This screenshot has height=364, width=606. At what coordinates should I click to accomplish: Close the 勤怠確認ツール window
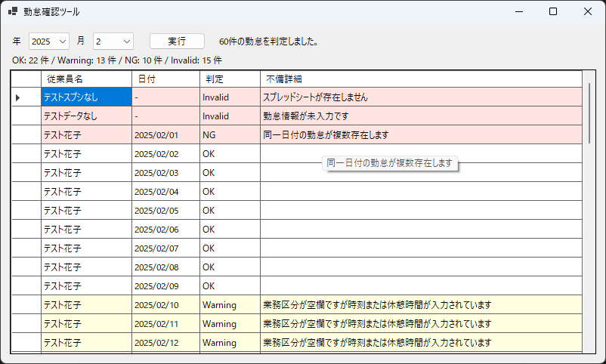tap(588, 12)
